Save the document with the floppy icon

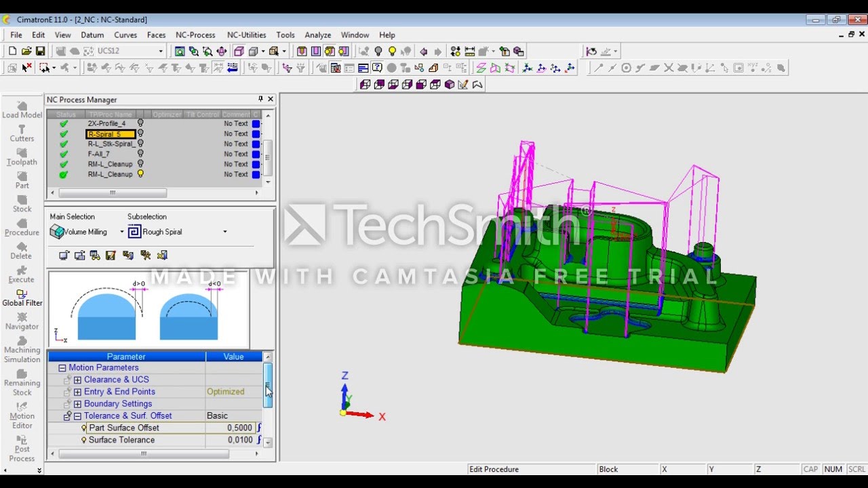[40, 51]
